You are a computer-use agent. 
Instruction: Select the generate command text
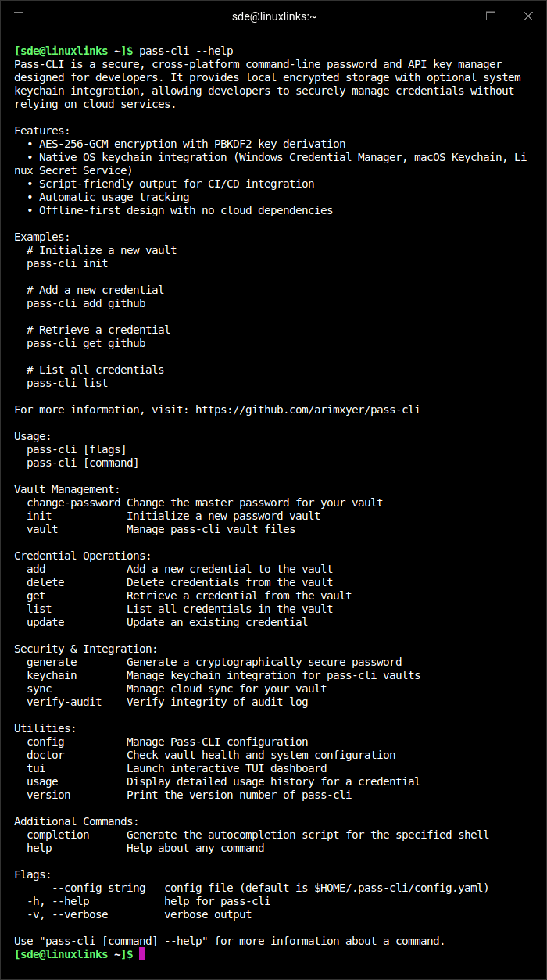tap(52, 661)
